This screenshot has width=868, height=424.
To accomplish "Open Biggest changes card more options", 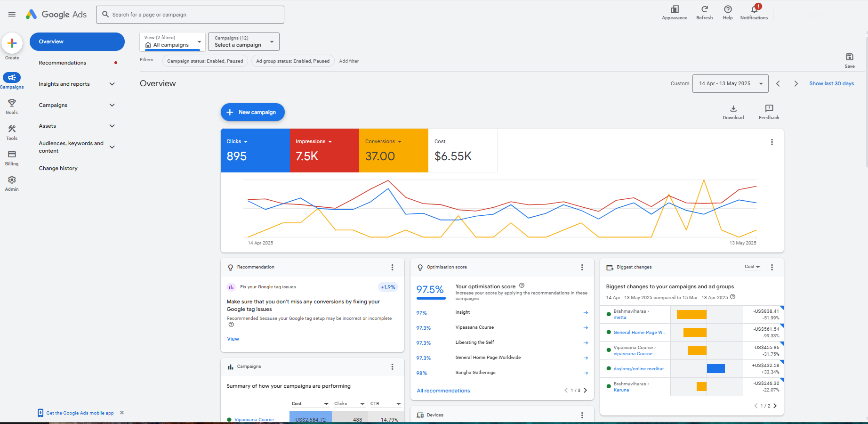I will click(x=772, y=267).
